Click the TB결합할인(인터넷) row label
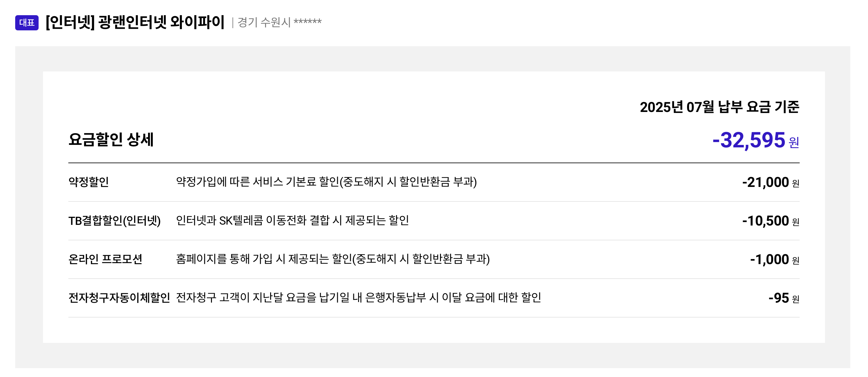Screen dimensions: 868x377 pos(115,221)
